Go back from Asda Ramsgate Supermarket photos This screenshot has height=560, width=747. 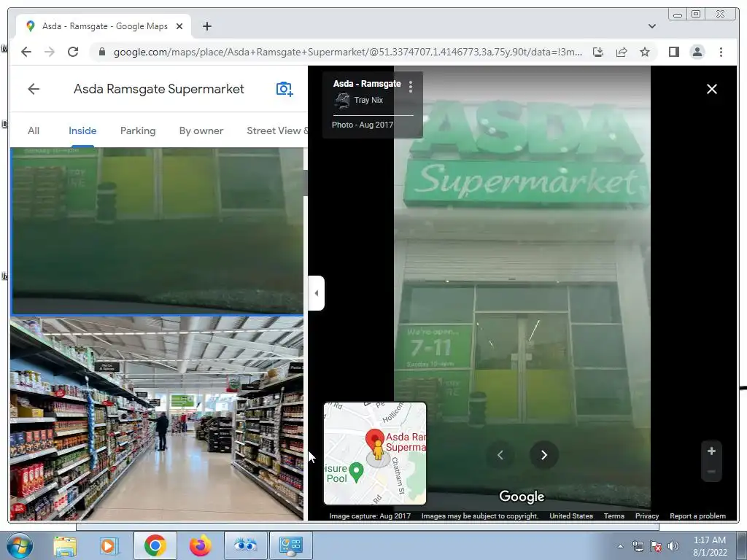click(34, 89)
